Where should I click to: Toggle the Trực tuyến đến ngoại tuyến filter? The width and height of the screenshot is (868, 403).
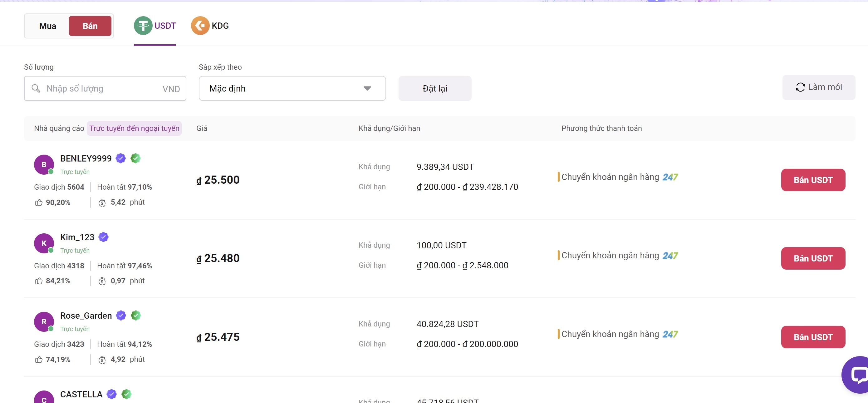pos(134,128)
